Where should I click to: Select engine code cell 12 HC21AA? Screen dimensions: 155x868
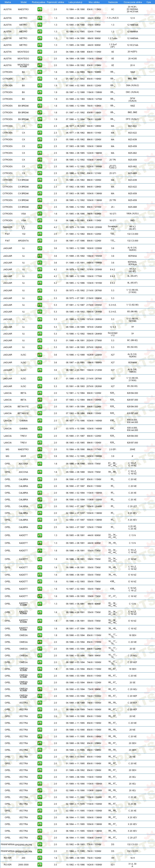132,45
